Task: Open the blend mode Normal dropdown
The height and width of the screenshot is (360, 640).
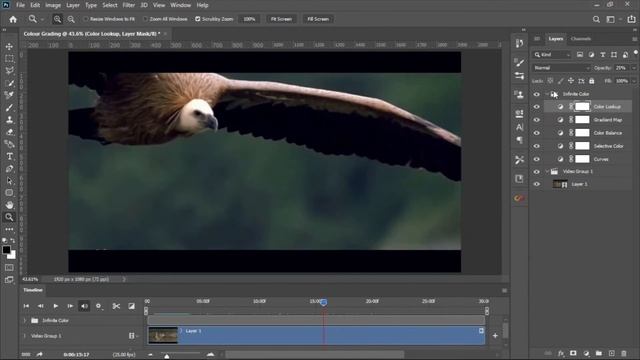Action: coord(561,68)
